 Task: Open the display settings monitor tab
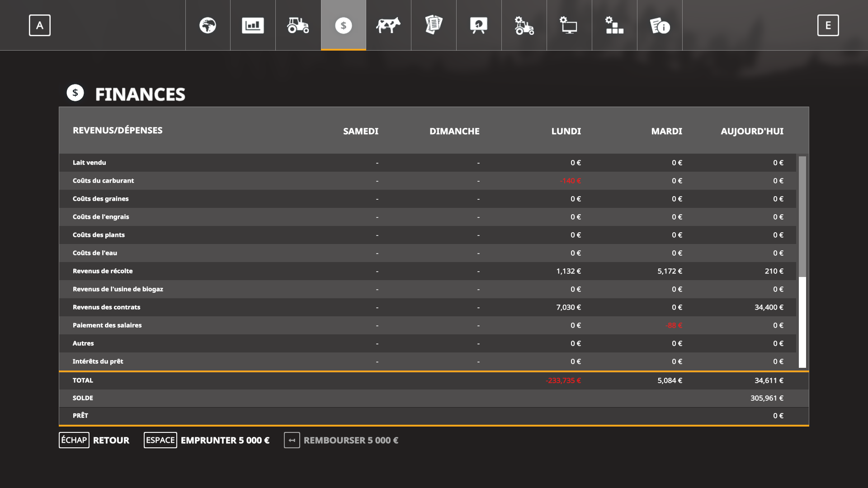[x=570, y=25]
